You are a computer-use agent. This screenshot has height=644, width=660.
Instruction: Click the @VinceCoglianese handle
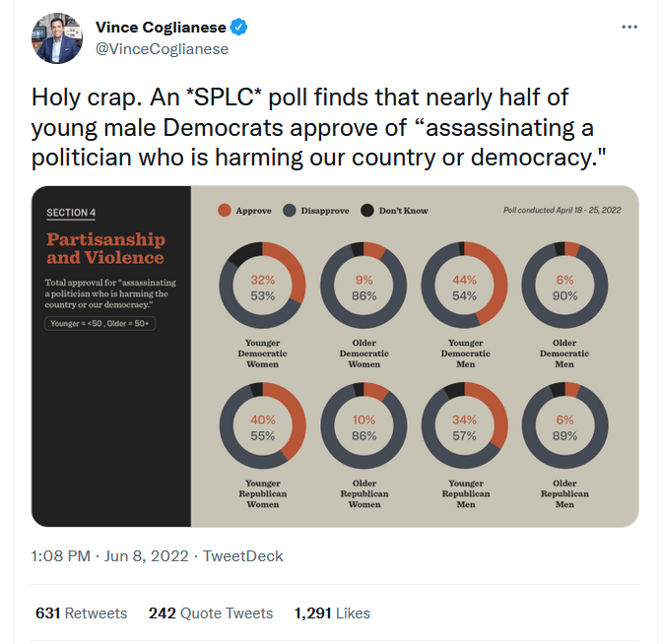[162, 48]
